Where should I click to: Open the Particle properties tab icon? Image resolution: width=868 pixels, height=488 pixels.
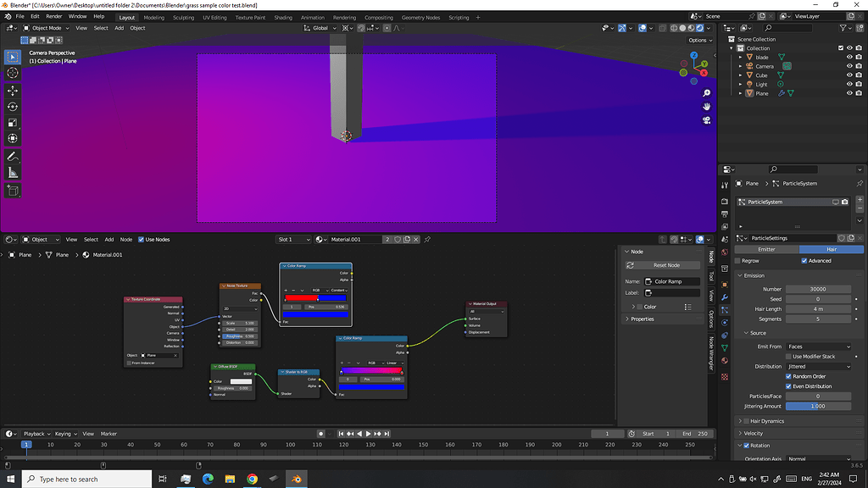[x=725, y=310]
